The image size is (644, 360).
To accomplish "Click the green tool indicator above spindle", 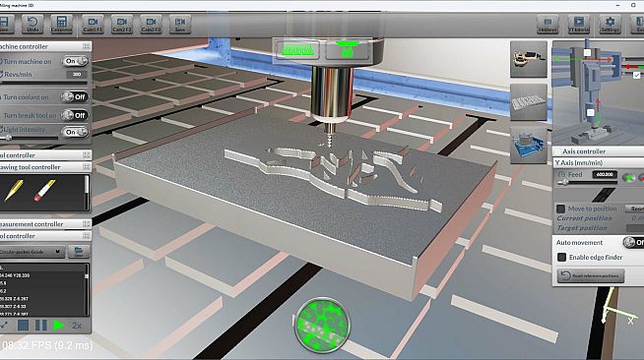I will (x=348, y=50).
